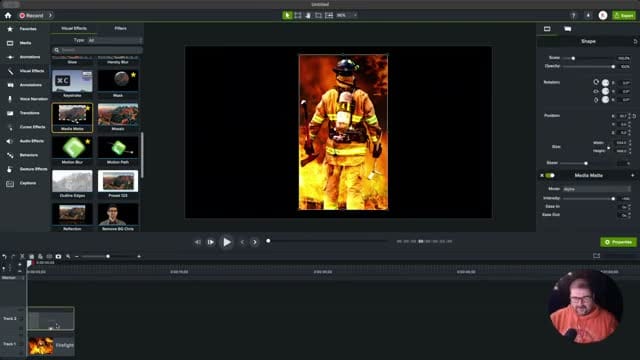Select the arrow Edit mode tool
The width and height of the screenshot is (640, 360).
click(x=287, y=16)
